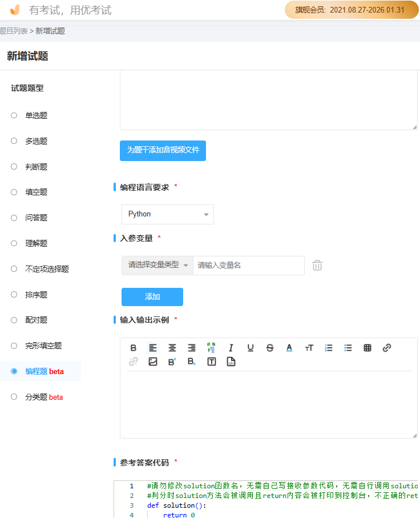Open the source code view icon

click(231, 362)
